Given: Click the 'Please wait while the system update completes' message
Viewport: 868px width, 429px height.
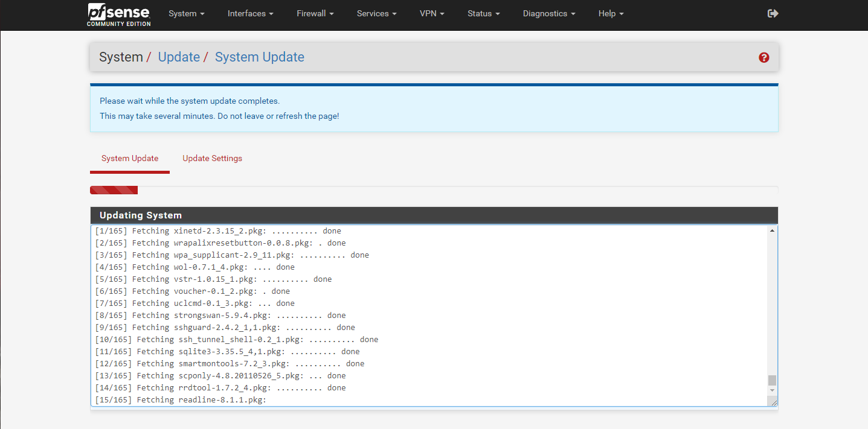Looking at the screenshot, I should click(190, 101).
